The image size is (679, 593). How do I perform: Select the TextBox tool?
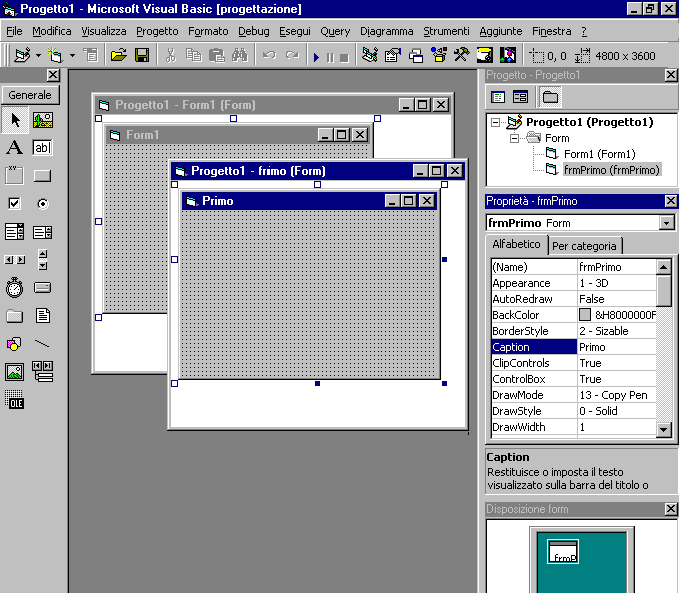pos(42,148)
